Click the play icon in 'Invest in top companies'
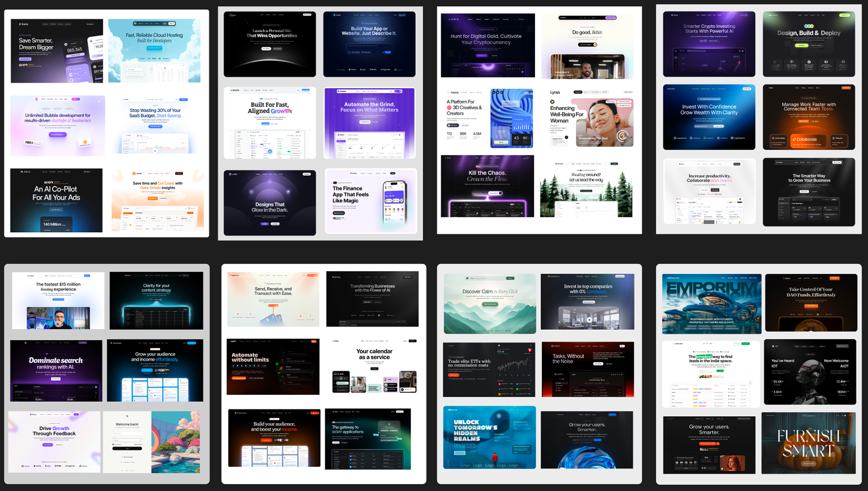Screen dimensions: 868x491 [x=589, y=320]
